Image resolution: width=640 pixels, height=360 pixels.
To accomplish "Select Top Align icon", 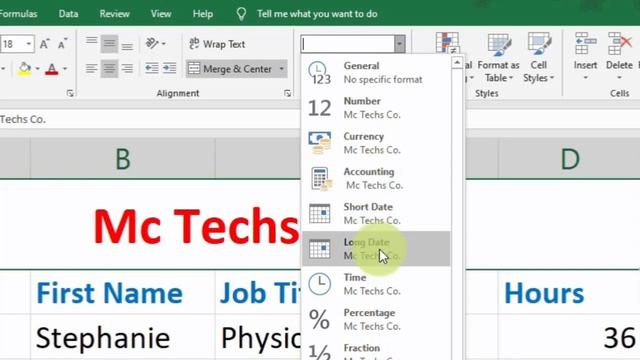I will tap(91, 43).
